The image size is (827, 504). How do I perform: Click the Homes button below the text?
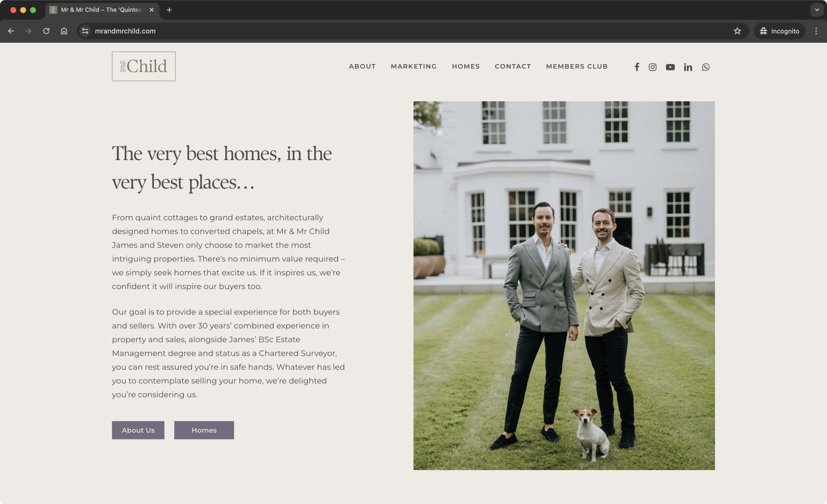coord(204,430)
